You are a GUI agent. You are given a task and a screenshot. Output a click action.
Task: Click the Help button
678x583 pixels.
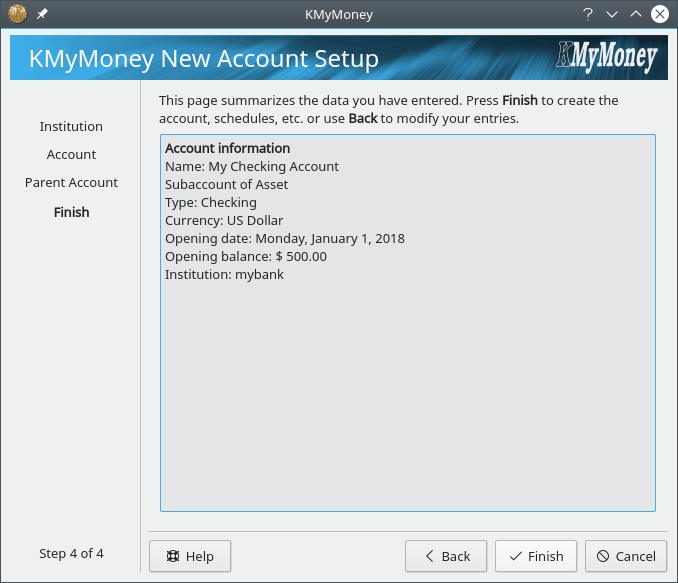pyautogui.click(x=190, y=556)
